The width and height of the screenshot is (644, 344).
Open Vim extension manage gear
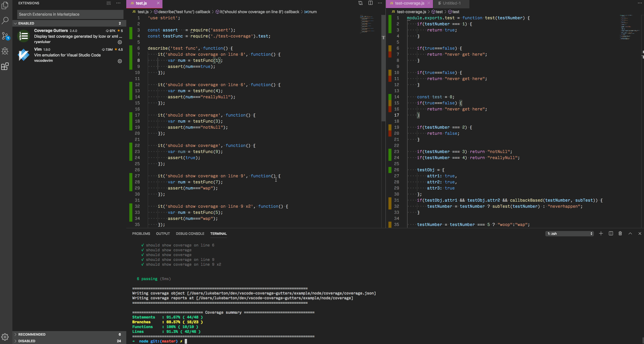click(120, 61)
